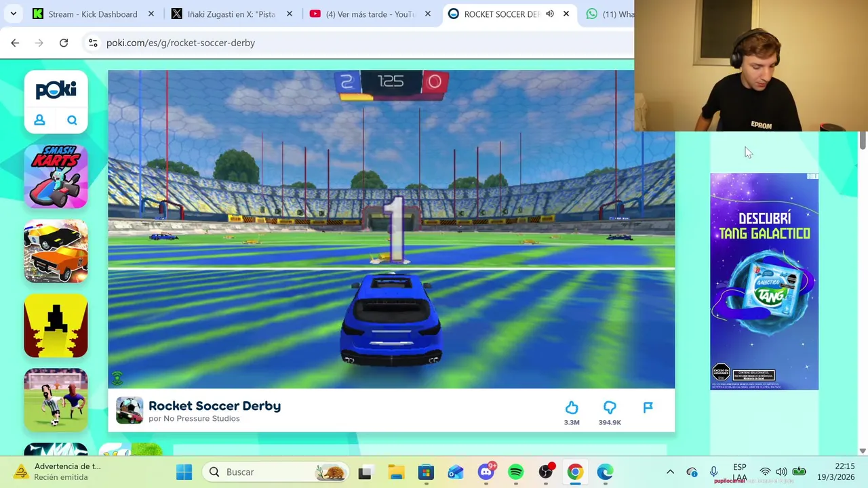
Task: Open File Explorer from the taskbar
Action: click(x=396, y=472)
